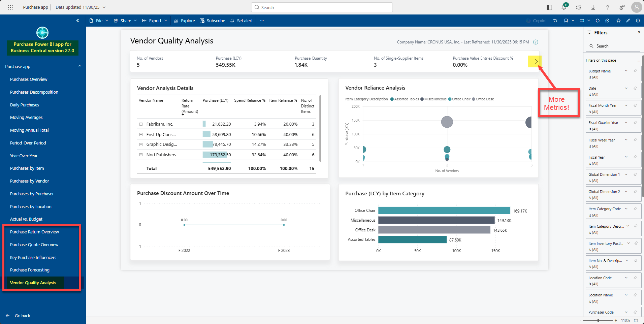Open the Export dropdown menu
The height and width of the screenshot is (324, 644).
155,21
